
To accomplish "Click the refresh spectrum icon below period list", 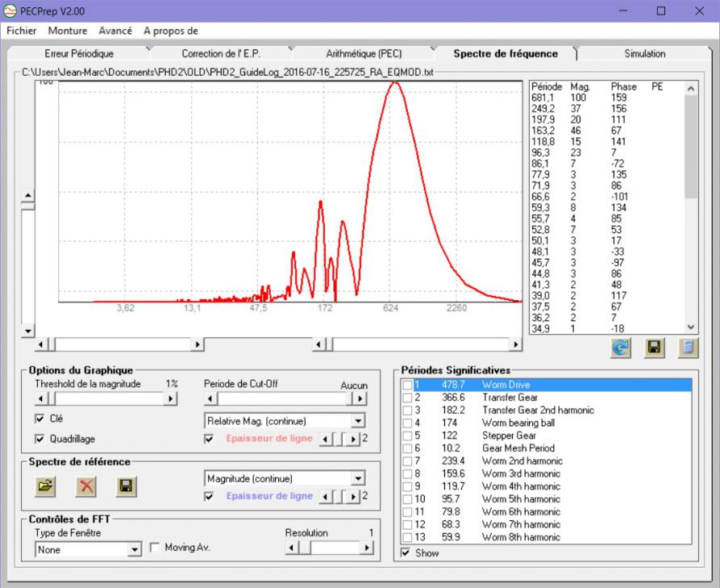I will pos(620,348).
